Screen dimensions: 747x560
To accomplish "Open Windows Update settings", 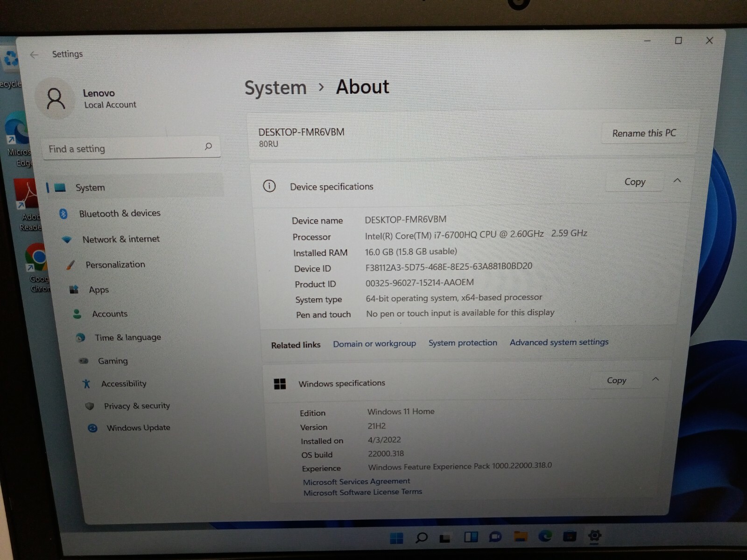I will [138, 428].
